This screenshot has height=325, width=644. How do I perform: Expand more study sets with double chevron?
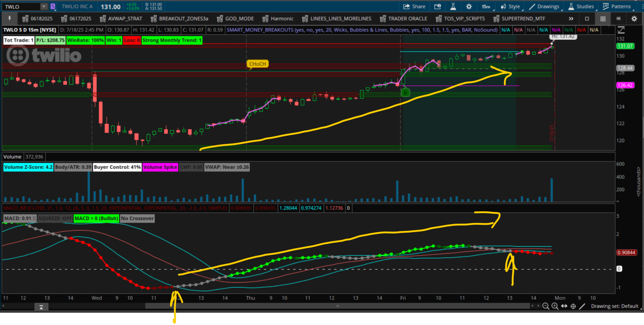coord(571,19)
